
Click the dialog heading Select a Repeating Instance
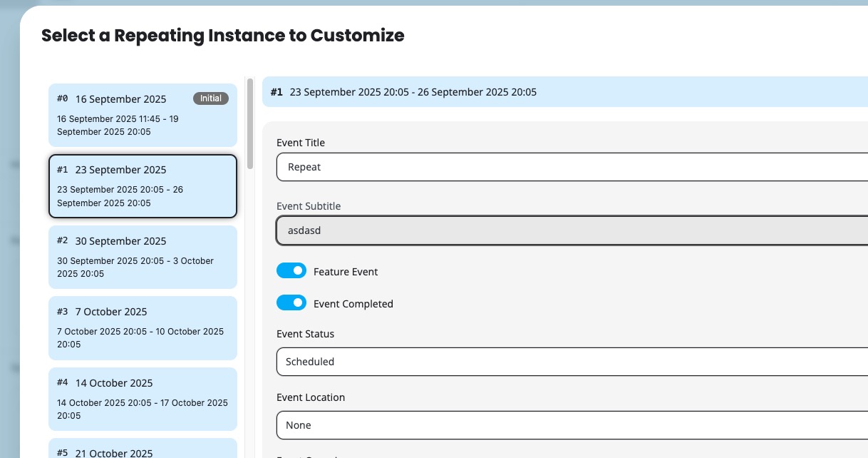[x=223, y=35]
